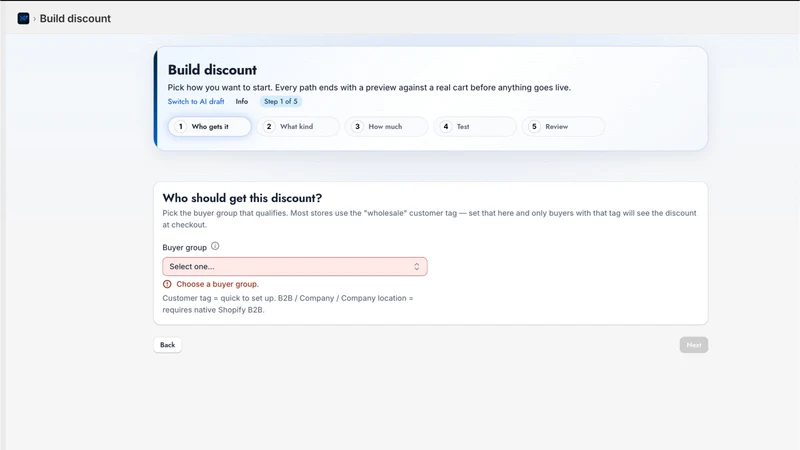Click the 'Customer tag = quick to set up' hint

(x=288, y=304)
